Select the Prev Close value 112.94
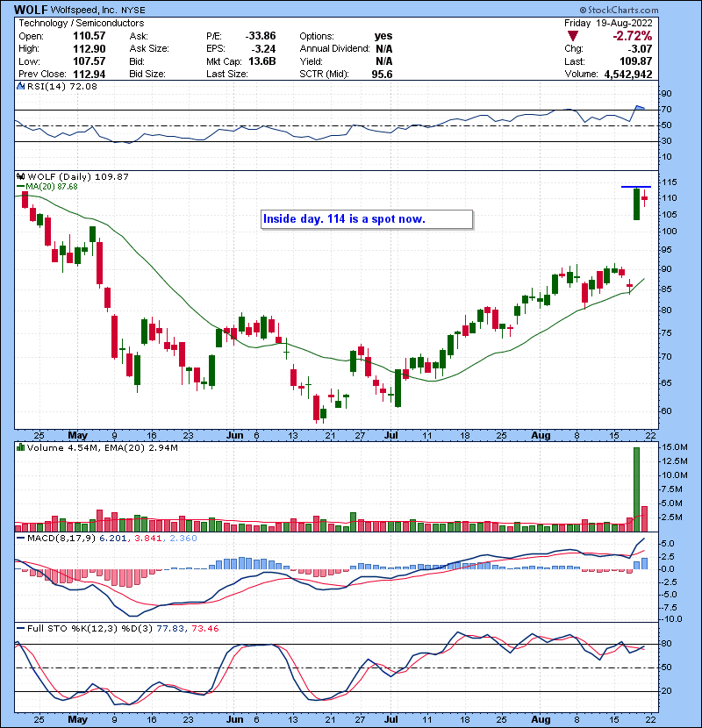The height and width of the screenshot is (728, 702). pyautogui.click(x=90, y=74)
